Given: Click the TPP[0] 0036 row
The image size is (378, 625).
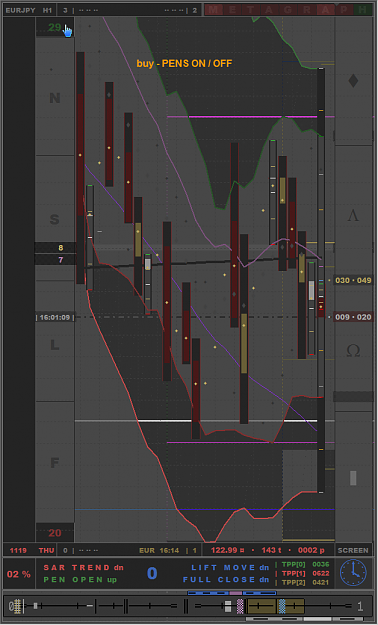Looking at the screenshot, I should pyautogui.click(x=305, y=564).
